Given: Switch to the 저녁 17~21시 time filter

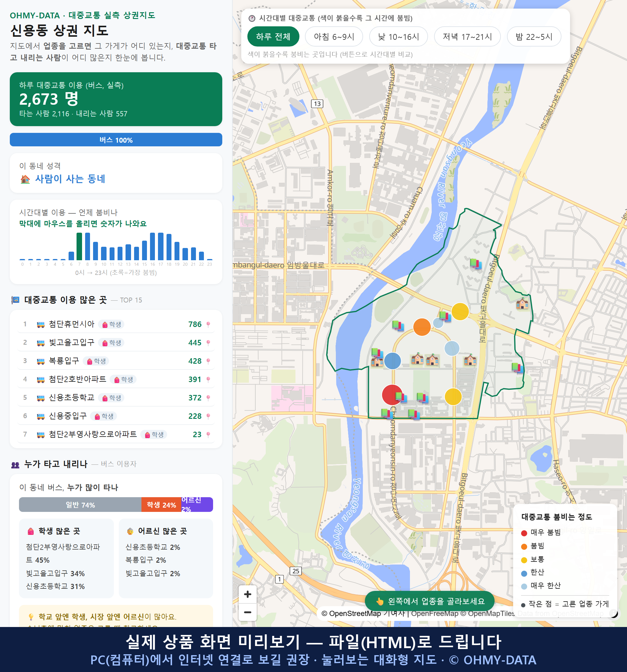Looking at the screenshot, I should tap(467, 36).
